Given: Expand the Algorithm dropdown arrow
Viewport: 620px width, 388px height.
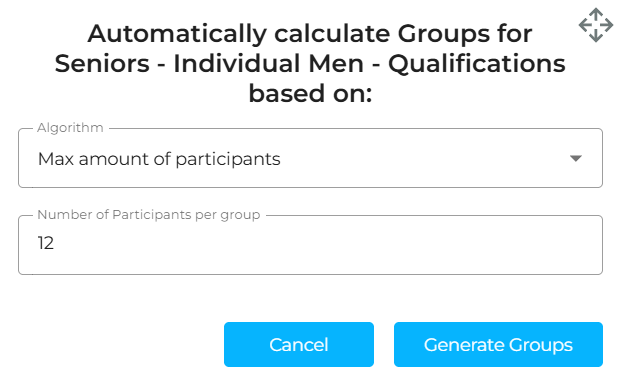Looking at the screenshot, I should point(576,158).
